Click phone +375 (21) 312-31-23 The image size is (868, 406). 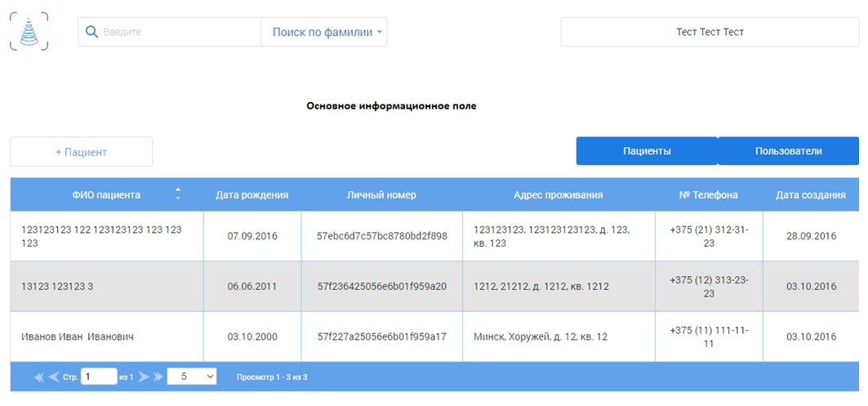click(x=709, y=236)
